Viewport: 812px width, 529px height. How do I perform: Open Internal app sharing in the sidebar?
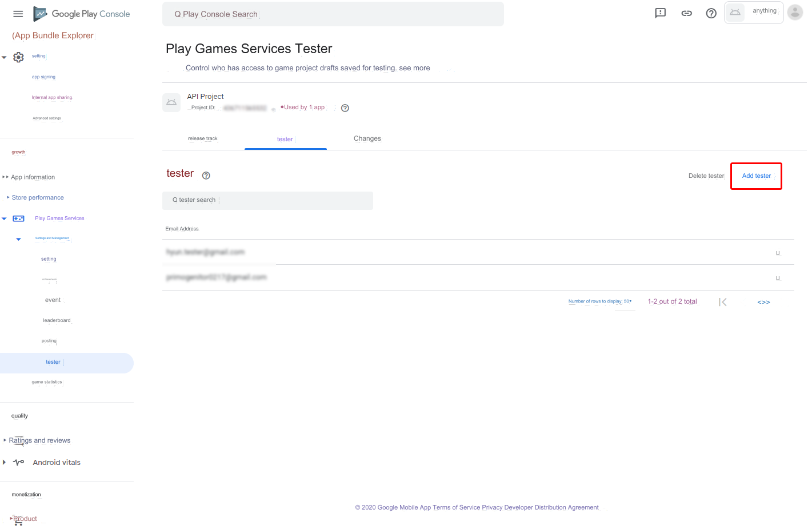(52, 97)
